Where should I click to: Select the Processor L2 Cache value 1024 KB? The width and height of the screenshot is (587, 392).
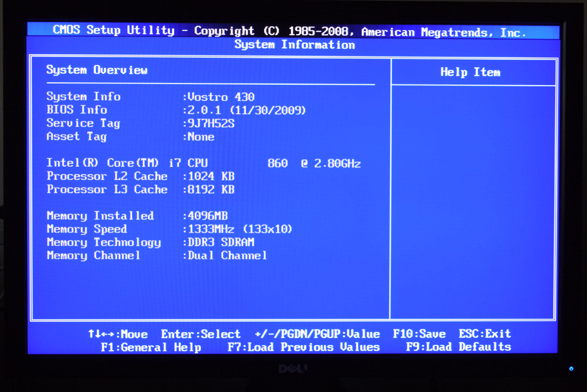point(211,176)
